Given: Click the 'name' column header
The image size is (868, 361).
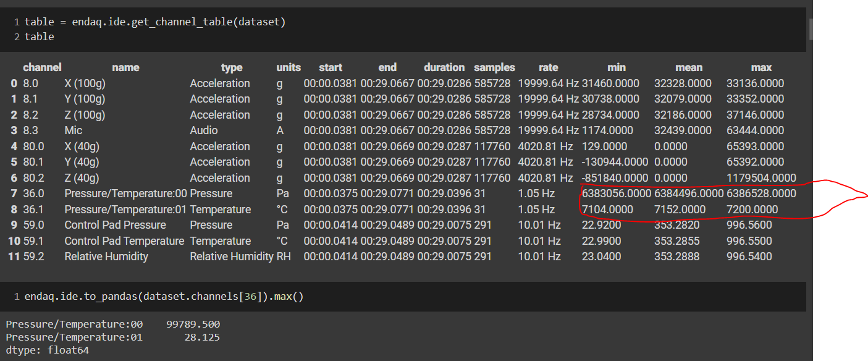Looking at the screenshot, I should tap(125, 67).
